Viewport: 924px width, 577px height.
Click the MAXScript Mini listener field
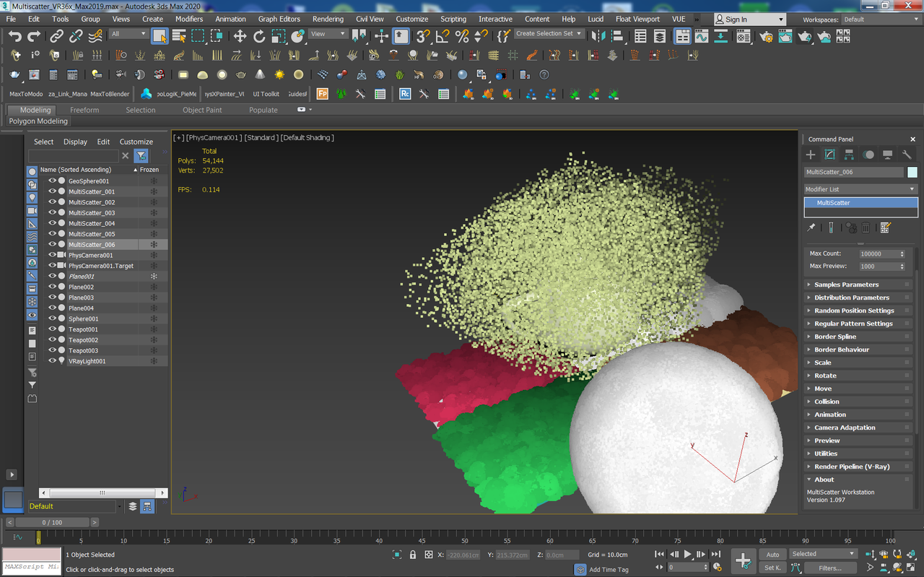(32, 567)
